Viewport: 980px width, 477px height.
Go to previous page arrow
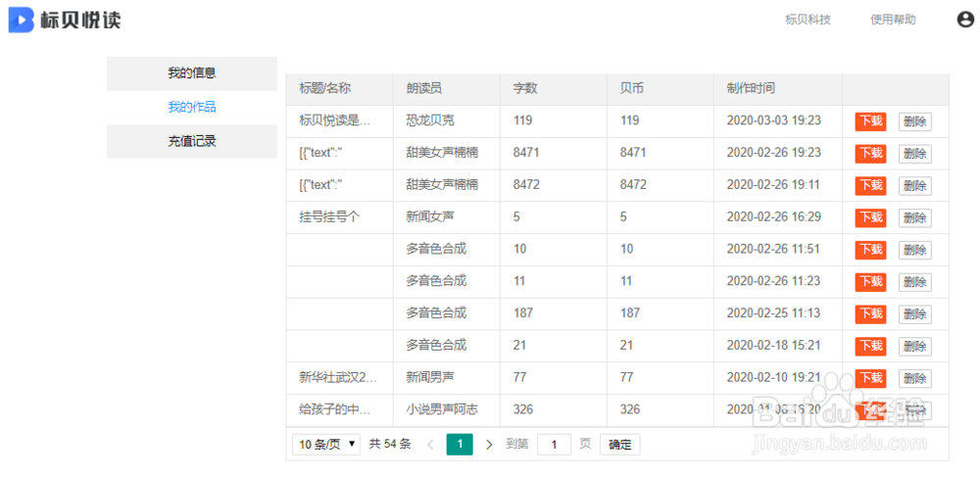429,445
